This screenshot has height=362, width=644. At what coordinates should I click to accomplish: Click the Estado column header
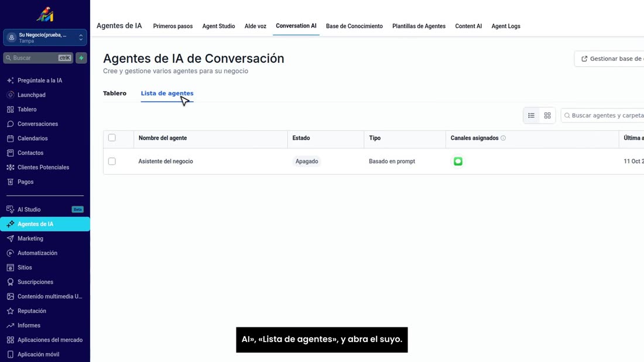(x=301, y=138)
